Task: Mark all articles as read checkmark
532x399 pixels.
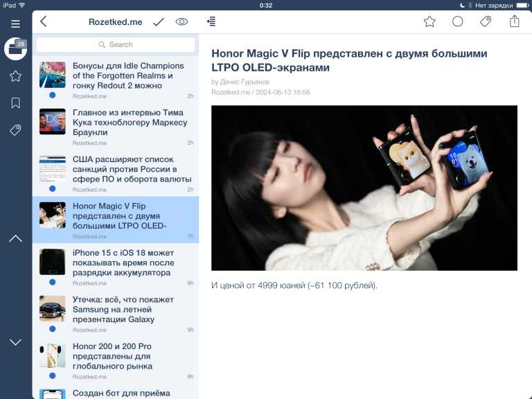Action: (x=159, y=22)
